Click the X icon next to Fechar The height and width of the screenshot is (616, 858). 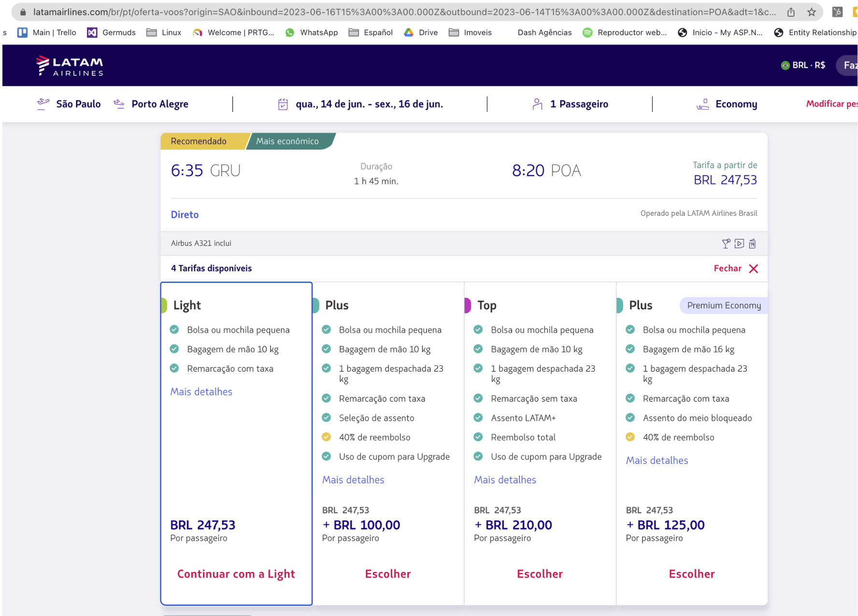point(753,268)
